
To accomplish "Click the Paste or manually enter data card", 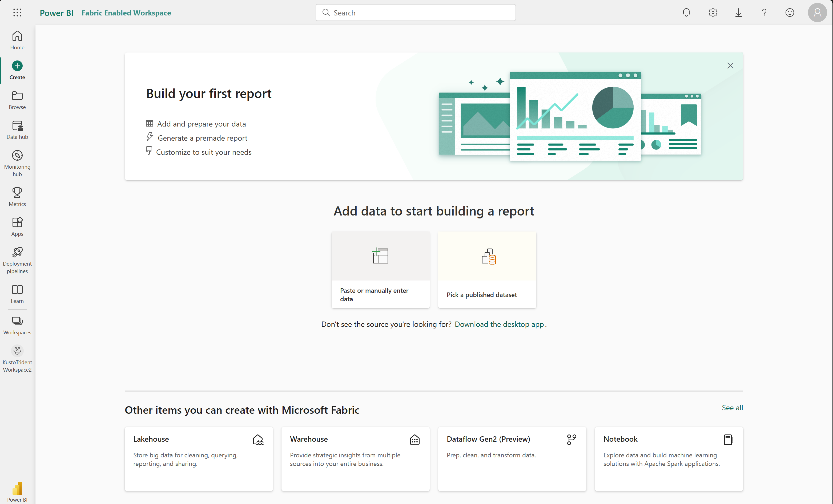I will click(381, 270).
